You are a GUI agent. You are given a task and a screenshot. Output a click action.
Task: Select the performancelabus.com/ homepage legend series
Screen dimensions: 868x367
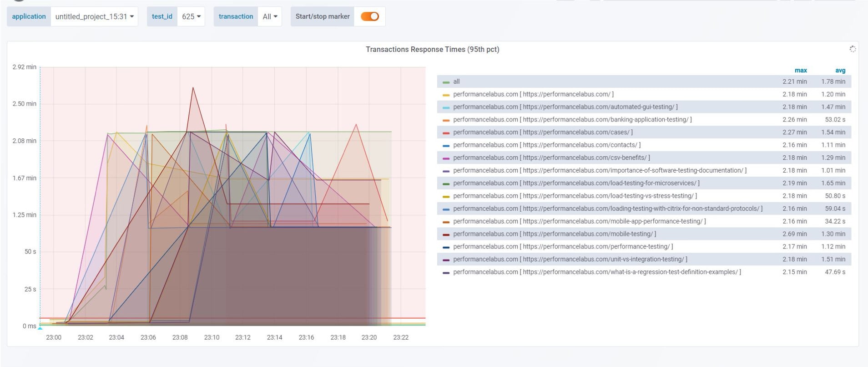coord(533,94)
